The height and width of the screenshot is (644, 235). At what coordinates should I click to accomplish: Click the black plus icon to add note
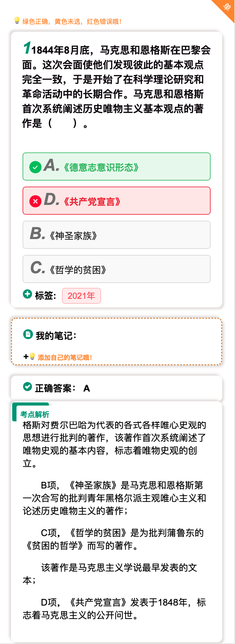tap(26, 356)
